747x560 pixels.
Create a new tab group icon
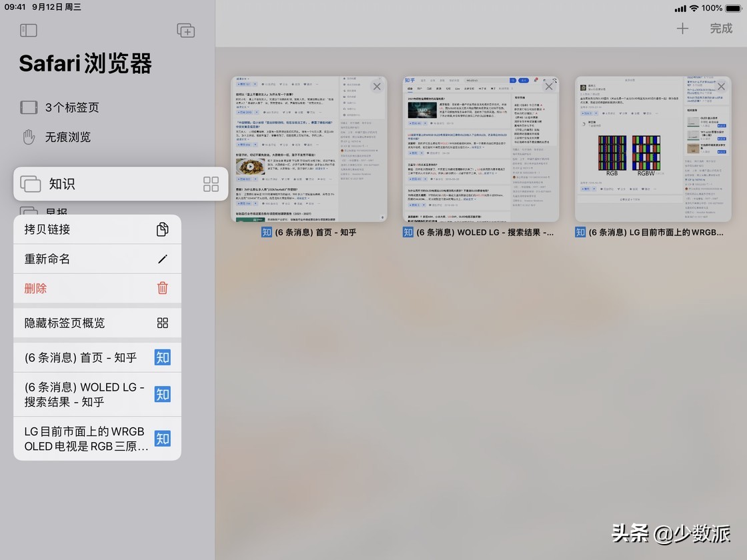point(186,31)
